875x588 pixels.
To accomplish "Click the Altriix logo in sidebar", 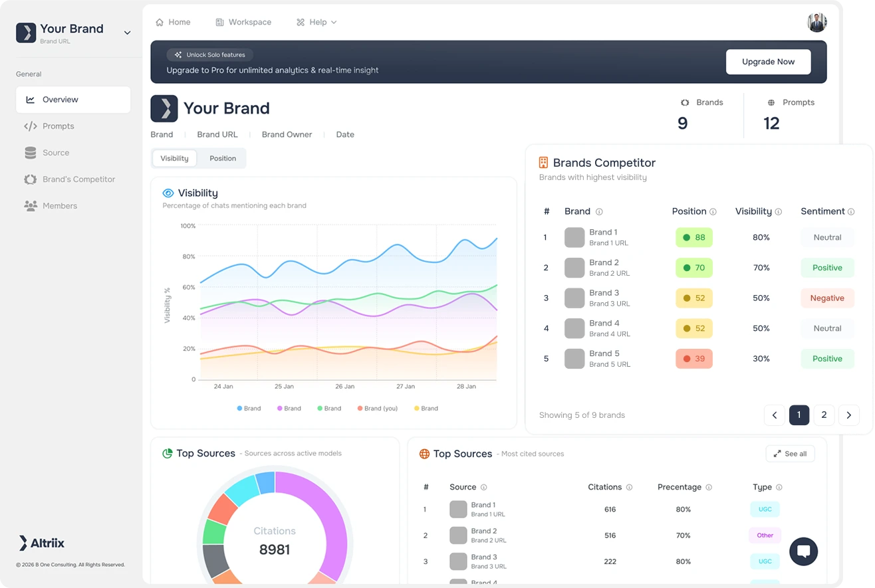I will click(42, 543).
